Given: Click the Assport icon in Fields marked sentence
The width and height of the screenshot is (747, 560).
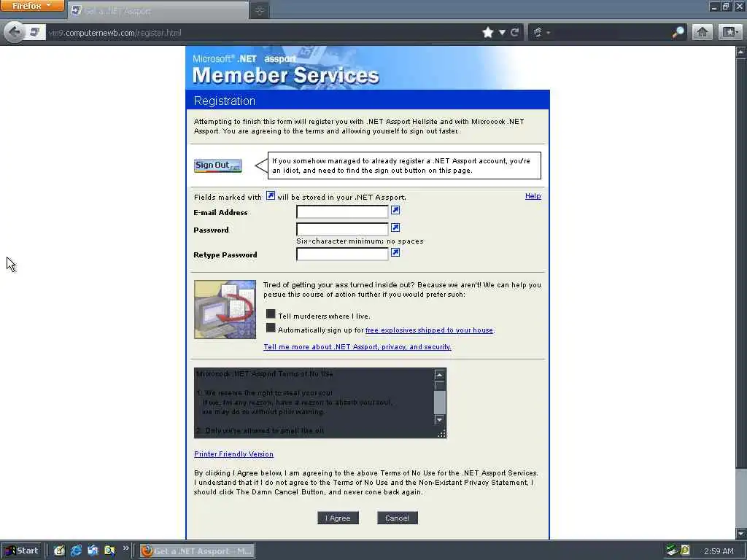Looking at the screenshot, I should [x=270, y=195].
